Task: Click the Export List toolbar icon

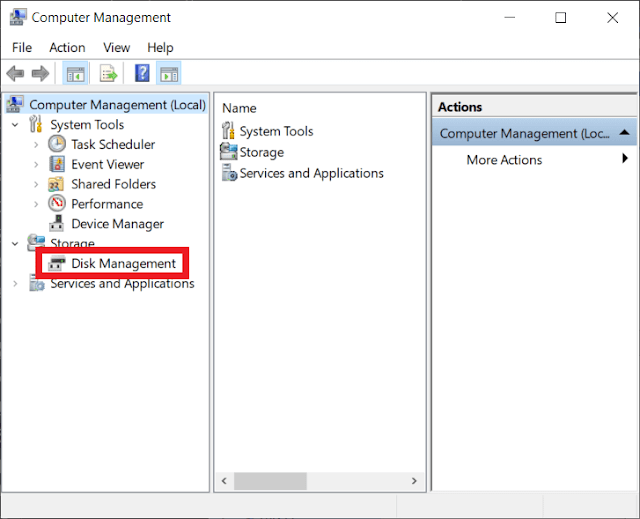Action: click(x=108, y=74)
